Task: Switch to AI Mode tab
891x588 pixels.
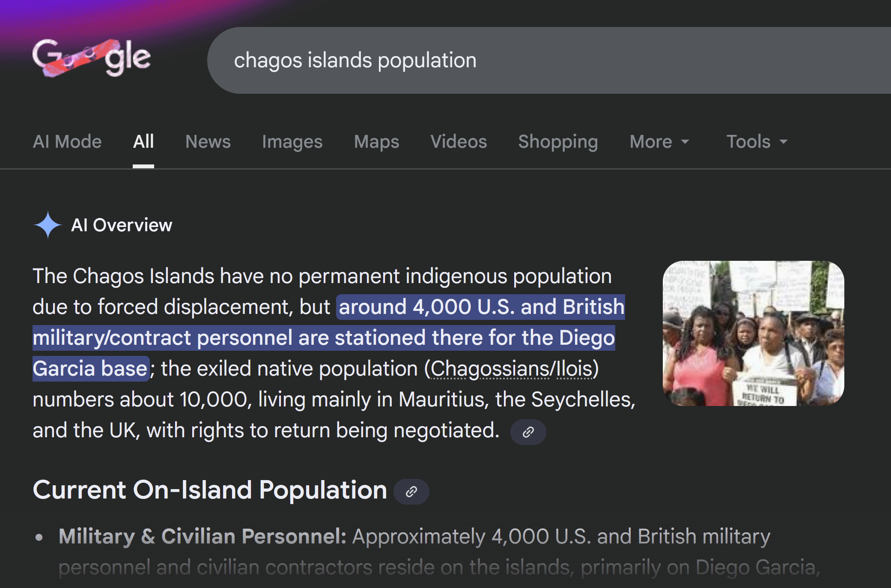Action: point(67,142)
